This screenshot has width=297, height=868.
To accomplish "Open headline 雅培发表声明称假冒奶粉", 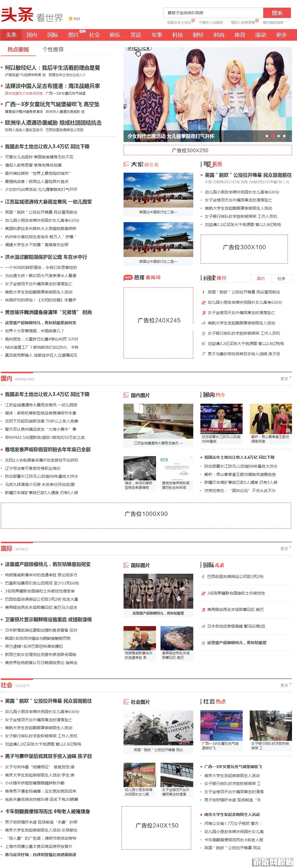I will 48,449.
